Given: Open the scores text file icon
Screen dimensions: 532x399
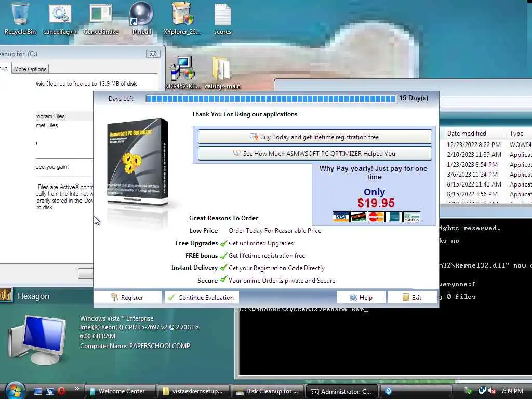Looking at the screenshot, I should (222, 19).
